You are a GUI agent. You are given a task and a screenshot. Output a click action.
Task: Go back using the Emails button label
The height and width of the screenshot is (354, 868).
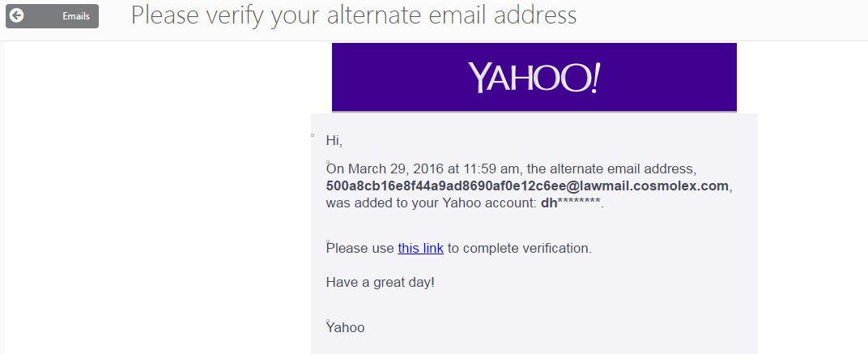(76, 16)
